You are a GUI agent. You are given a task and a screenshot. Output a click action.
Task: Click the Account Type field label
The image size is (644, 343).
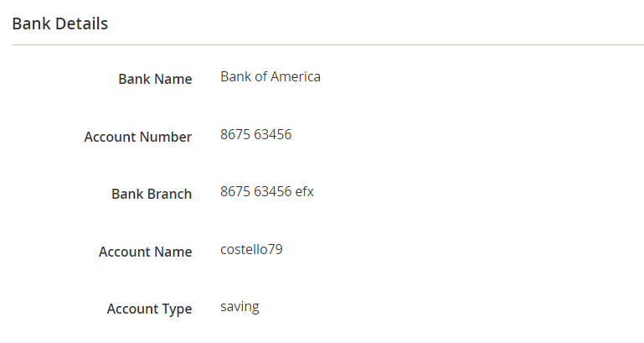click(149, 309)
